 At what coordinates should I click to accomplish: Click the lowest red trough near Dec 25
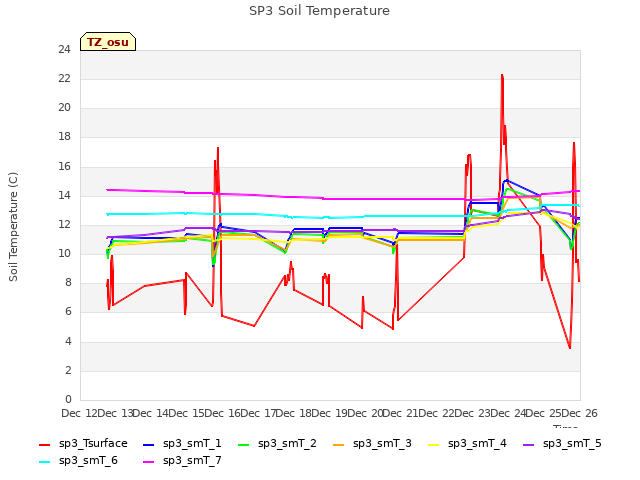570,347
